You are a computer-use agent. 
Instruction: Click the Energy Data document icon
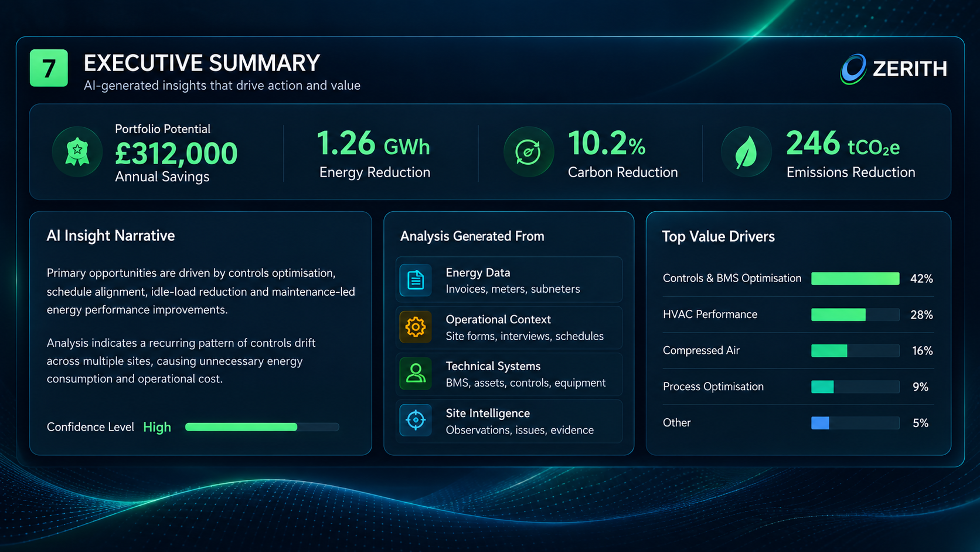416,280
